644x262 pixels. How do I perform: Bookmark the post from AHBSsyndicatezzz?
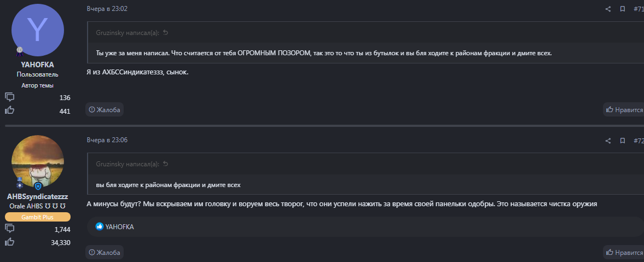[x=623, y=141]
